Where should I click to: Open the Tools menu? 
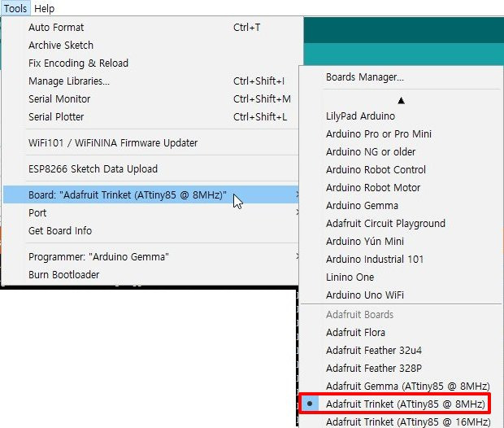pyautogui.click(x=15, y=8)
